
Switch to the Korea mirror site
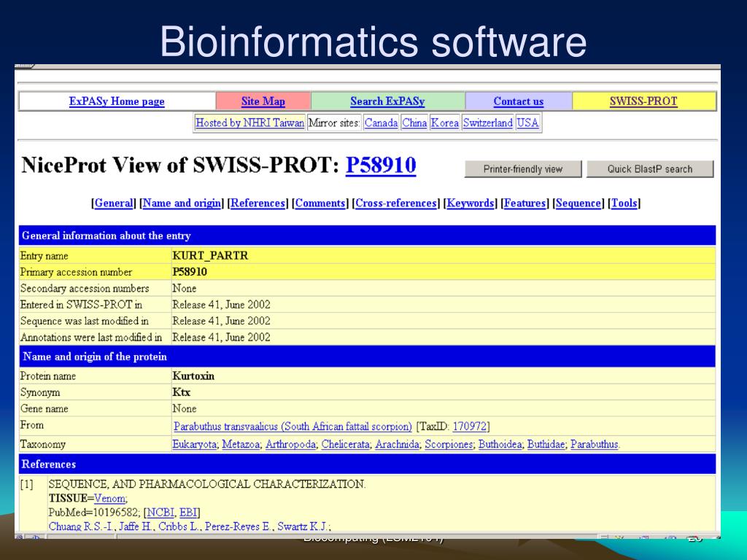click(444, 122)
